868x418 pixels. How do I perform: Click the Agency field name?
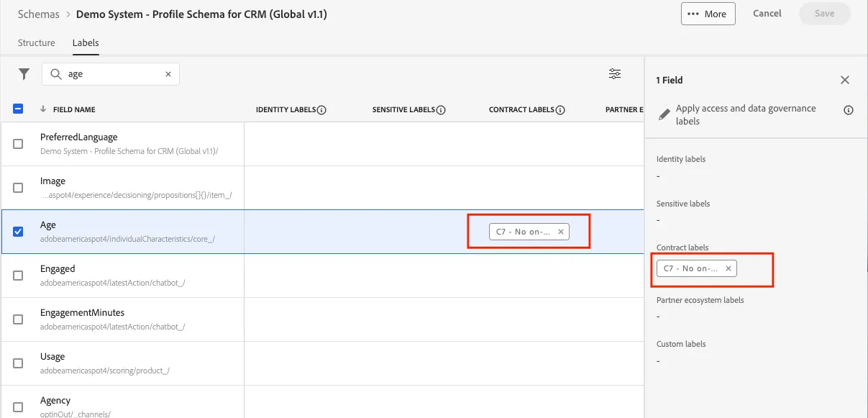(55, 400)
